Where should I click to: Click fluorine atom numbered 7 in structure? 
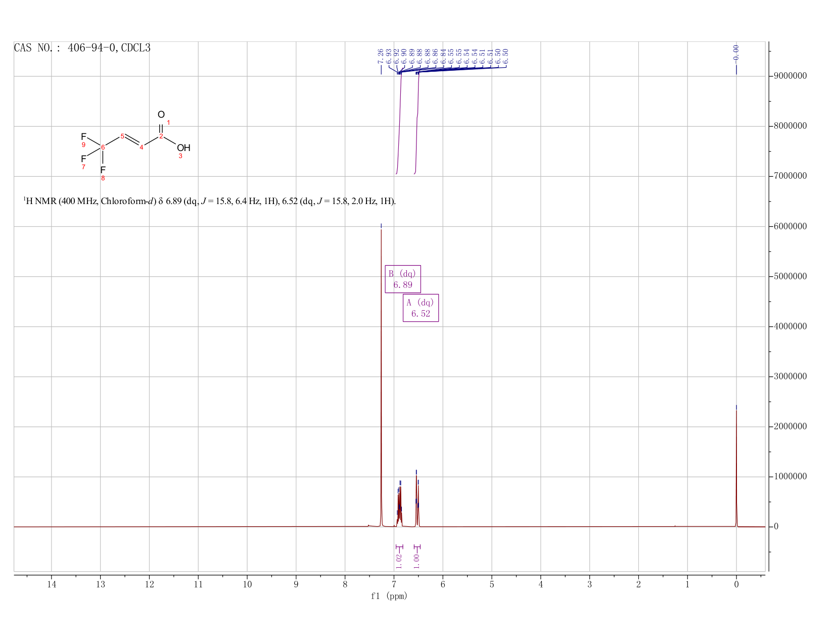[x=83, y=159]
